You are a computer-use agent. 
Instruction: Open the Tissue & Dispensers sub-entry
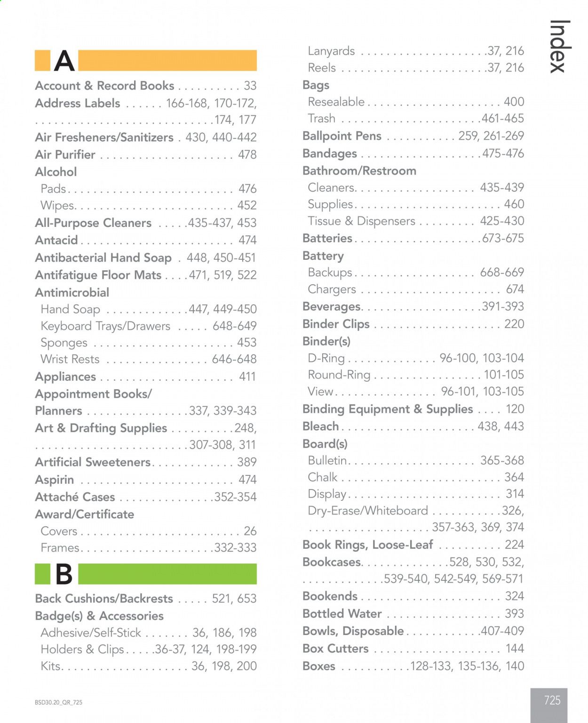[416, 221]
